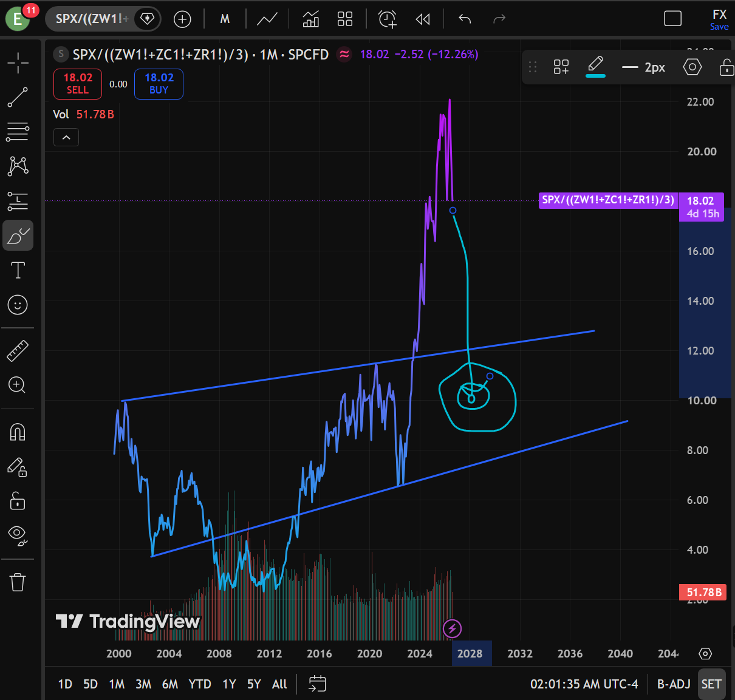Select the trend line drawing tool
The width and height of the screenshot is (735, 700).
[x=18, y=97]
